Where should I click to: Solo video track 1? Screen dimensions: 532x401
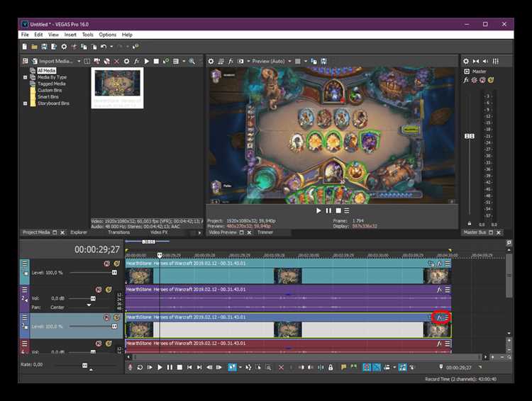[117, 264]
